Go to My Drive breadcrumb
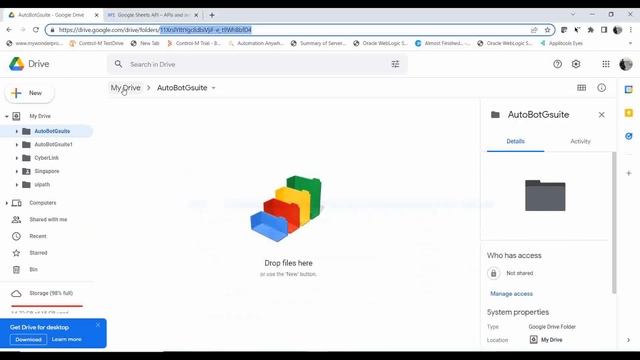 (x=125, y=88)
